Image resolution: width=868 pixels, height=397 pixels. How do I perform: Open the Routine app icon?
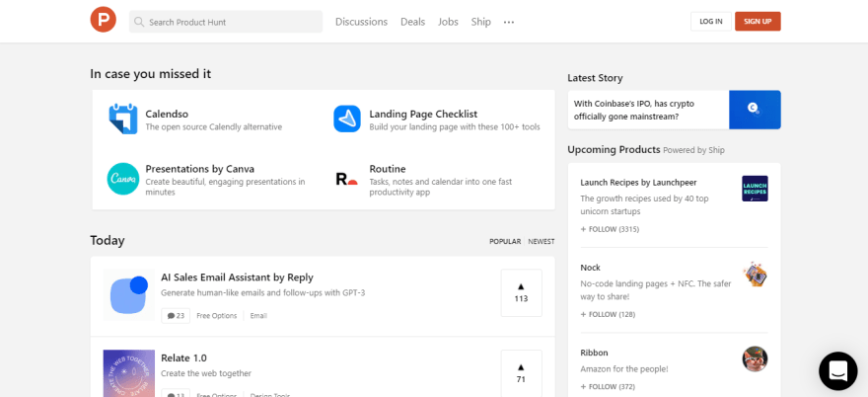coord(347,179)
